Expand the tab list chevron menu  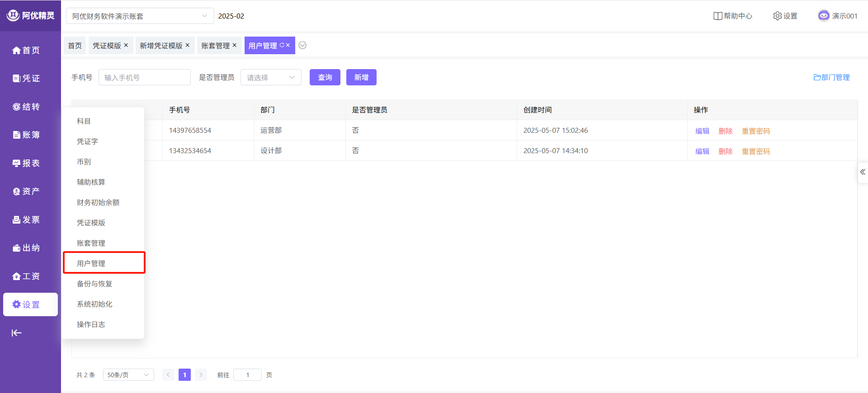(x=302, y=45)
